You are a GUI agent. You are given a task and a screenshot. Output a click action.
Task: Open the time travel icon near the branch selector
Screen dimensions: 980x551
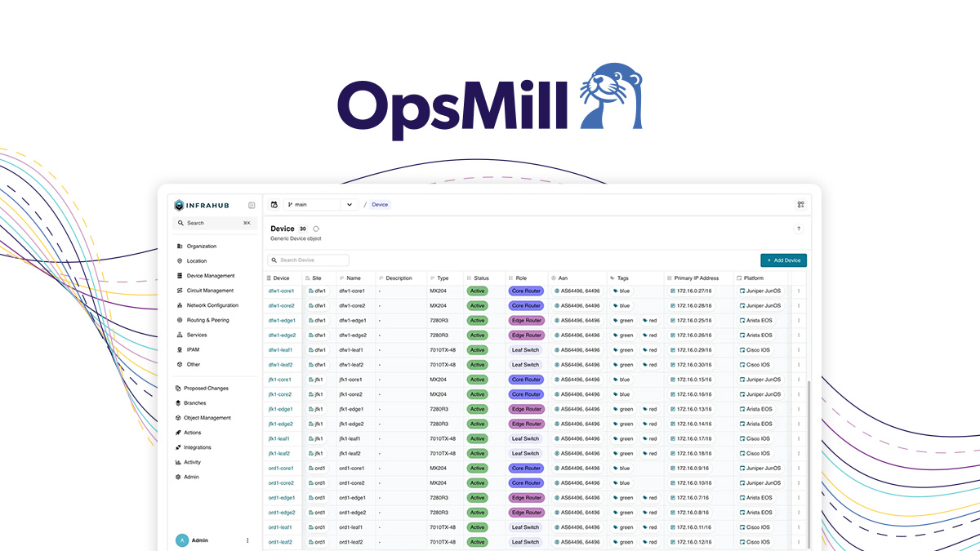click(x=276, y=204)
